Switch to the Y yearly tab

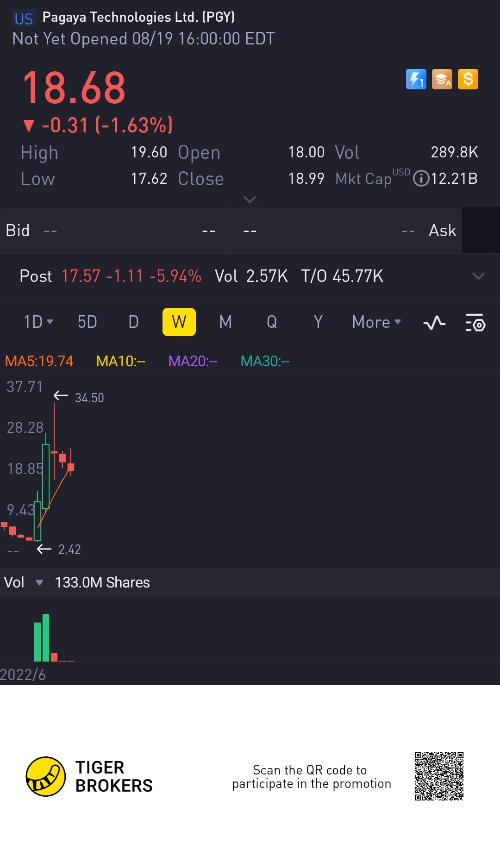318,322
